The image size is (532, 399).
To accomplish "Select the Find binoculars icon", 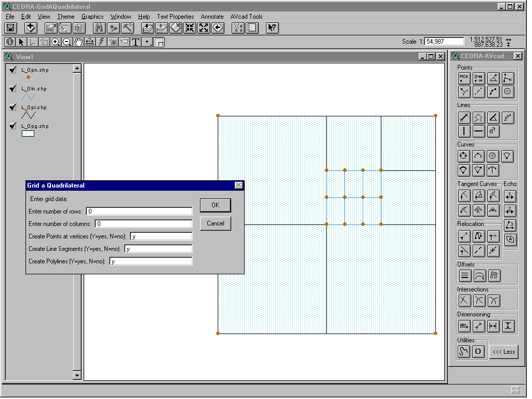I will point(99,28).
